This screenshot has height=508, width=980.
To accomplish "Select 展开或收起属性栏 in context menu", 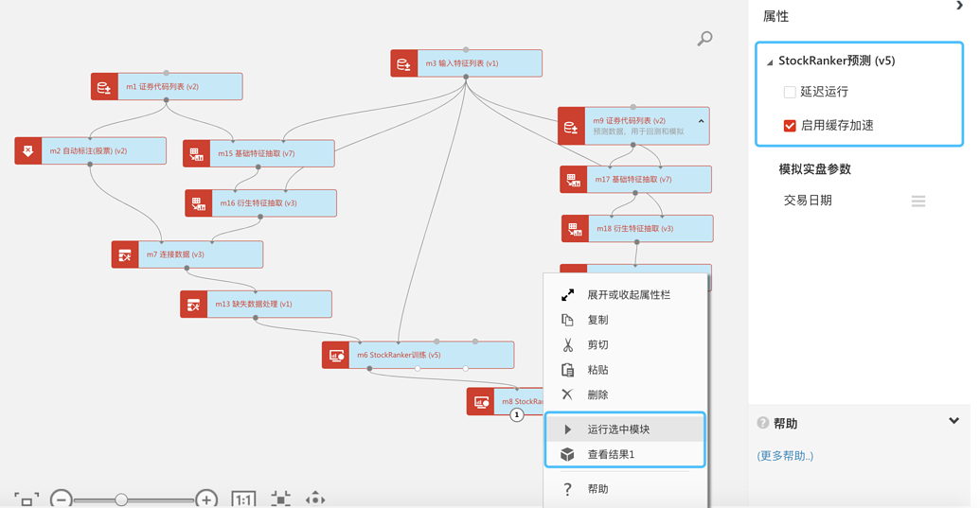I will [626, 295].
